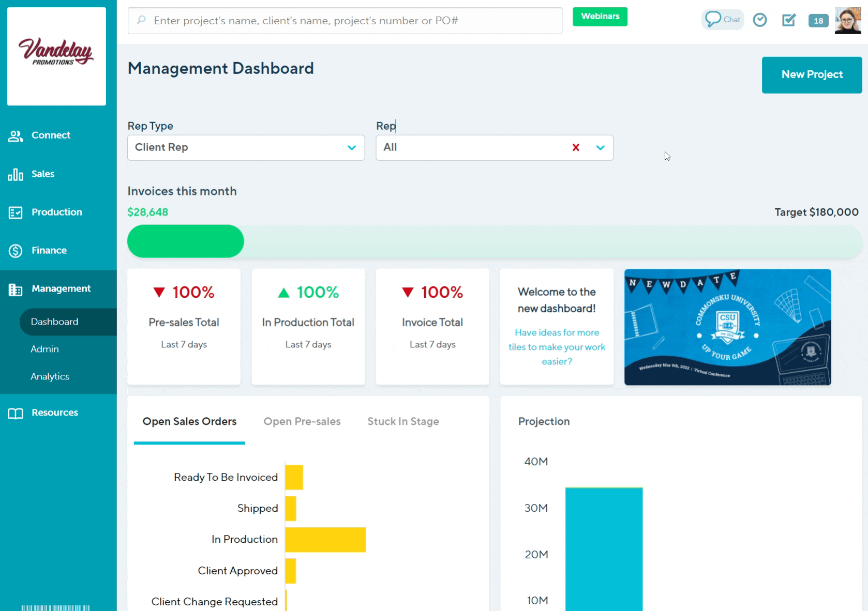868x611 pixels.
Task: Open Production from the sidebar
Action: click(x=56, y=212)
